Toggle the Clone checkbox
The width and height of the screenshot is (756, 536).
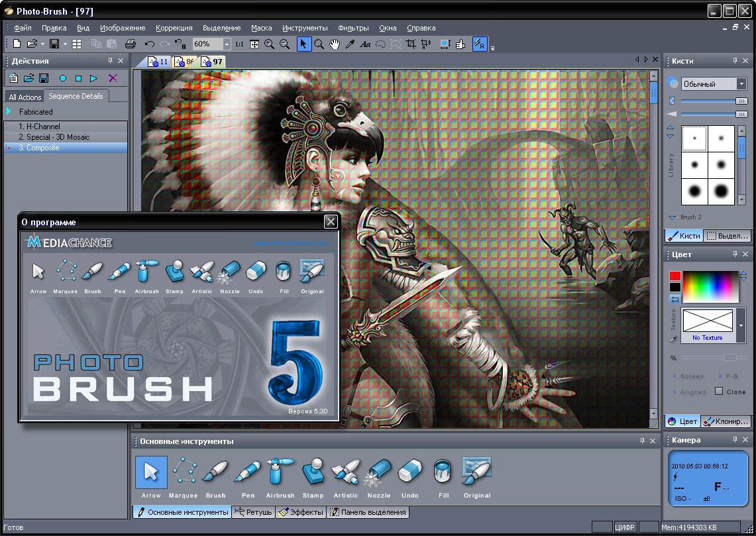(x=719, y=392)
